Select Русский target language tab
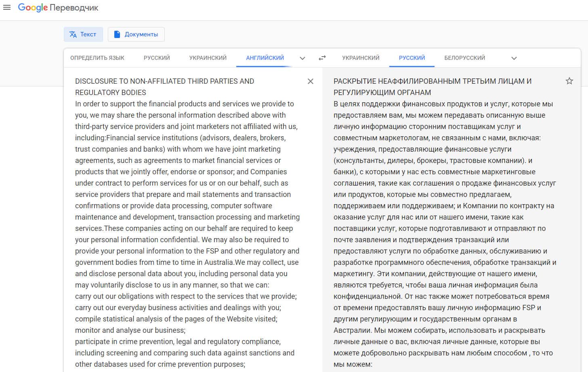Image resolution: width=588 pixels, height=372 pixels. click(412, 58)
